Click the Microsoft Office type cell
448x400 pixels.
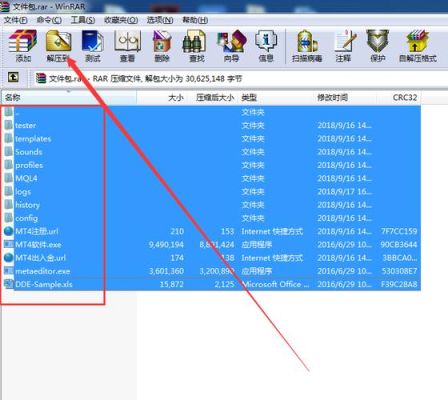point(275,284)
